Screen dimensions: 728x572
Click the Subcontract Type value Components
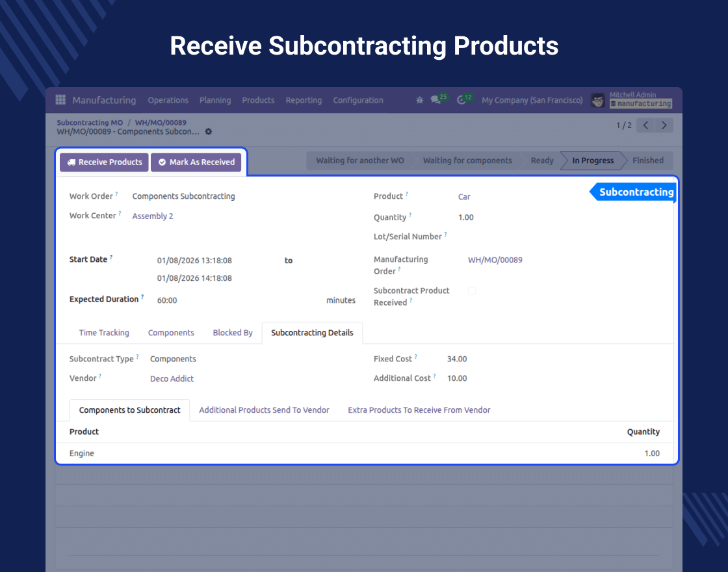coord(173,359)
